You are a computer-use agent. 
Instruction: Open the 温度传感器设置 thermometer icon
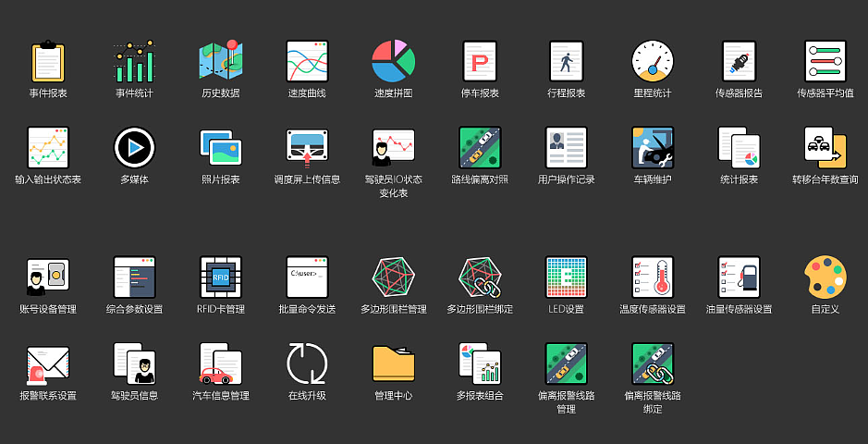(653, 277)
